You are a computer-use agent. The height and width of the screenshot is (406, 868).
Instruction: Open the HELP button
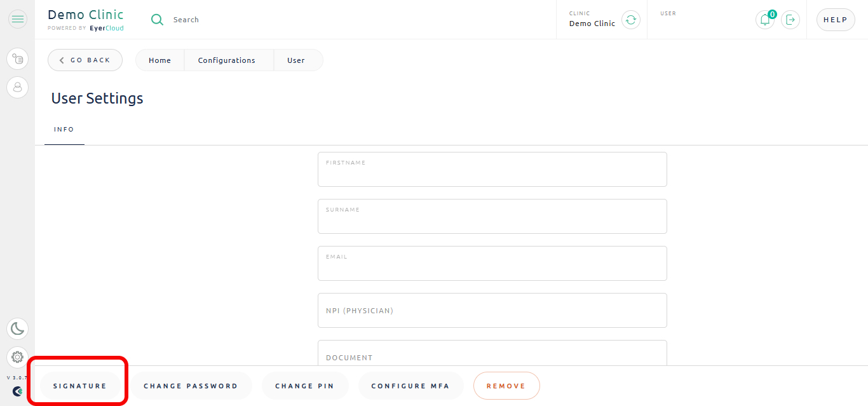[x=836, y=20]
